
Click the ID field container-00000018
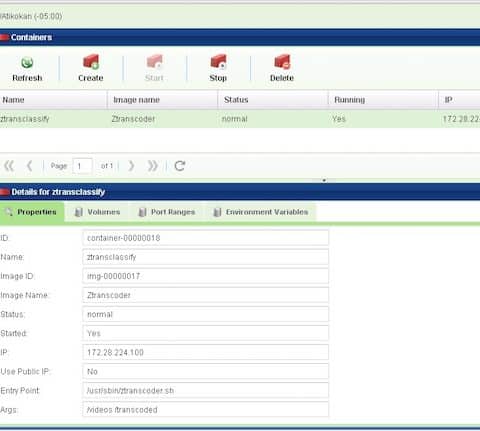(206, 238)
